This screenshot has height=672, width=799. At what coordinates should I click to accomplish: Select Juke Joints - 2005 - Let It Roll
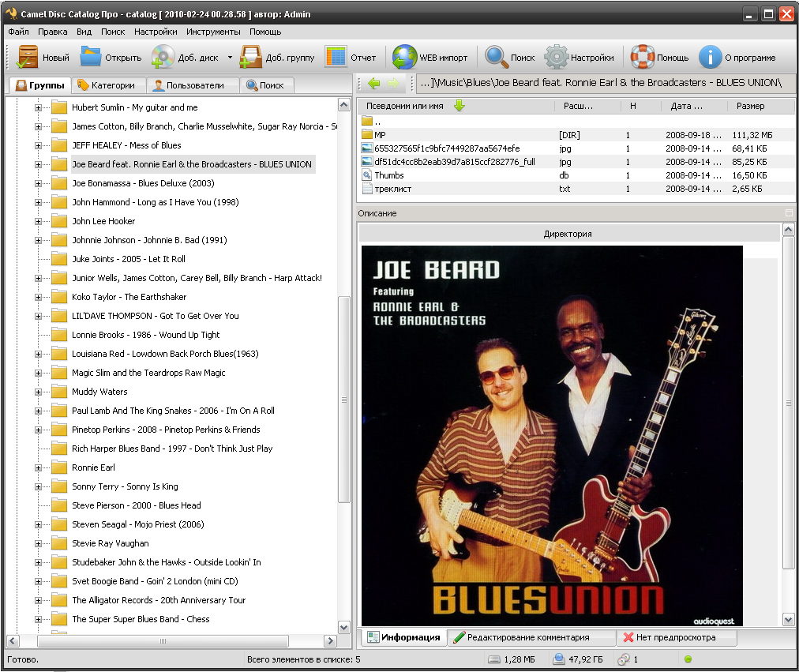tap(129, 259)
